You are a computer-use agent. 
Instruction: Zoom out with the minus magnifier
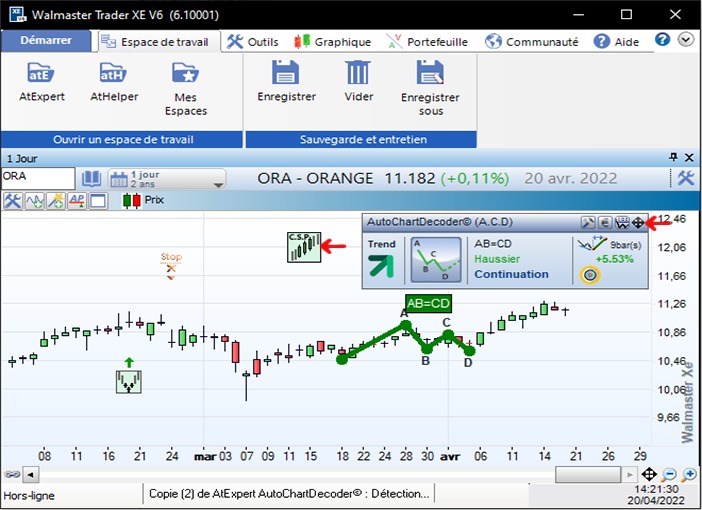(x=668, y=474)
